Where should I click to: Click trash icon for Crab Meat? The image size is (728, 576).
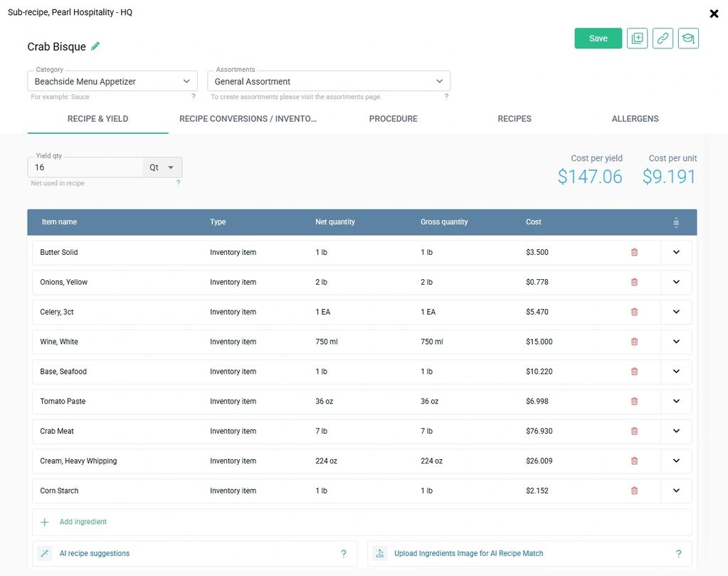click(x=635, y=431)
